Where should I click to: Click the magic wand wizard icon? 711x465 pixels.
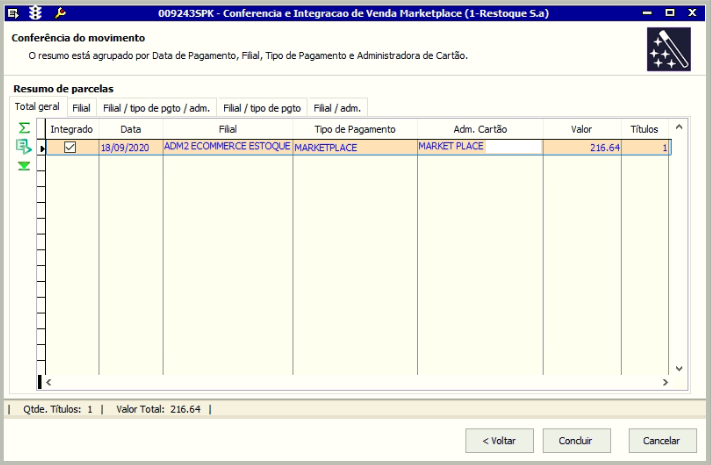[669, 49]
